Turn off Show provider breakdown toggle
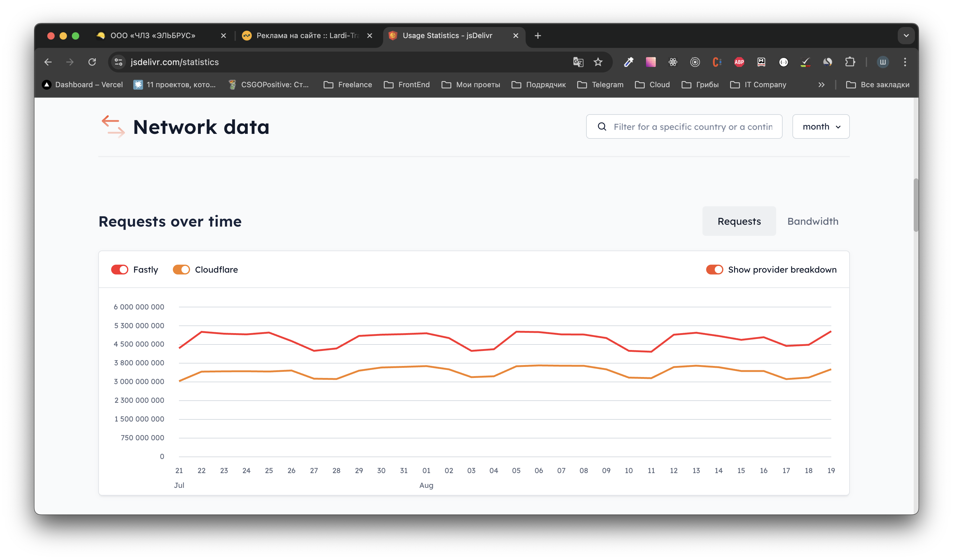 [x=714, y=270]
